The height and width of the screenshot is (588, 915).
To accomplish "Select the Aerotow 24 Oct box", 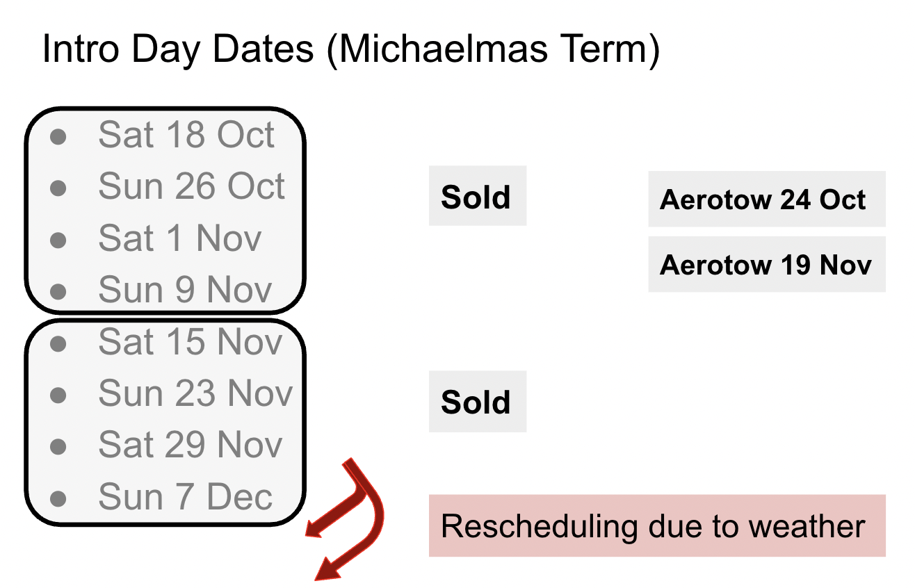I will pos(766,199).
